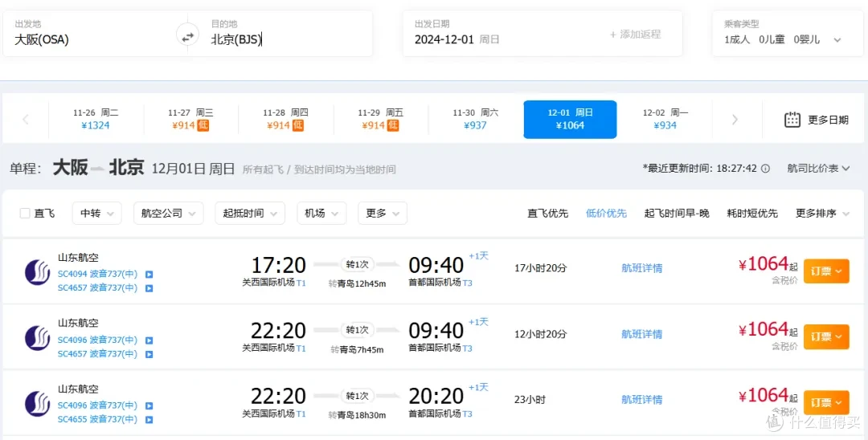Select the 11-28 周四 date tab
This screenshot has width=868, height=440.
[x=285, y=119]
